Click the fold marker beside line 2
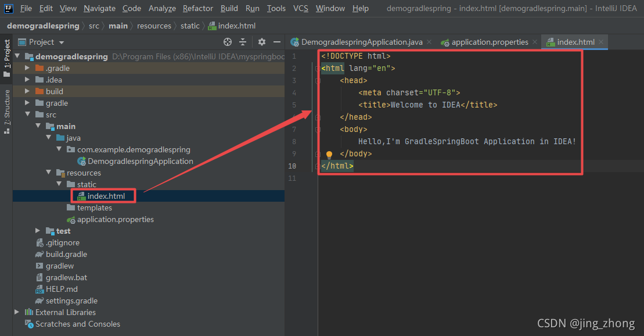Screen dimensions: 644x336 pyautogui.click(x=318, y=68)
